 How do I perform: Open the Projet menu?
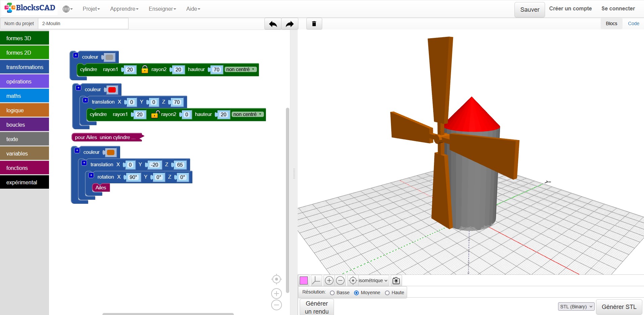(x=91, y=9)
